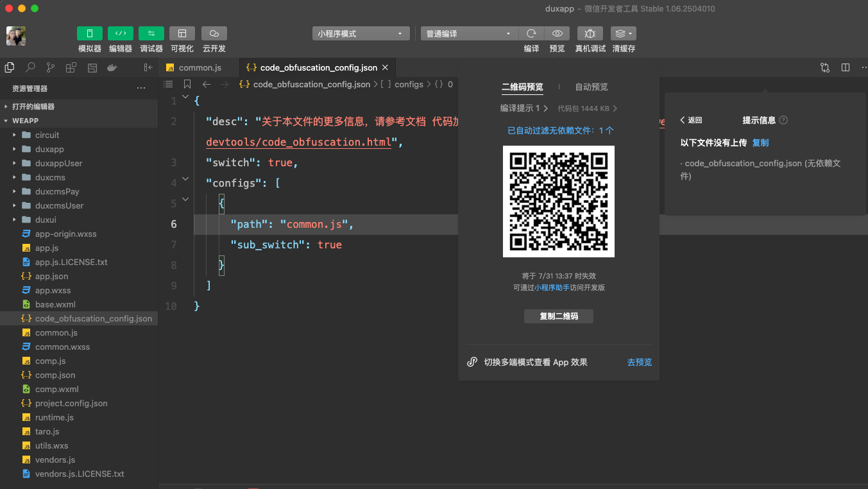The width and height of the screenshot is (868, 489).
Task: Open app-origin.wxss file
Action: tap(79, 234)
